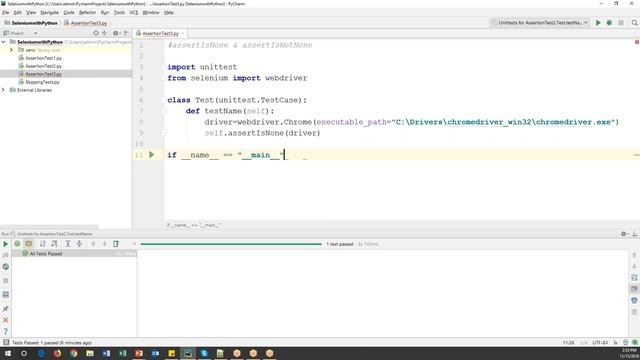Open Chrome from the taskbar
This screenshot has width=640, height=360.
point(73,353)
